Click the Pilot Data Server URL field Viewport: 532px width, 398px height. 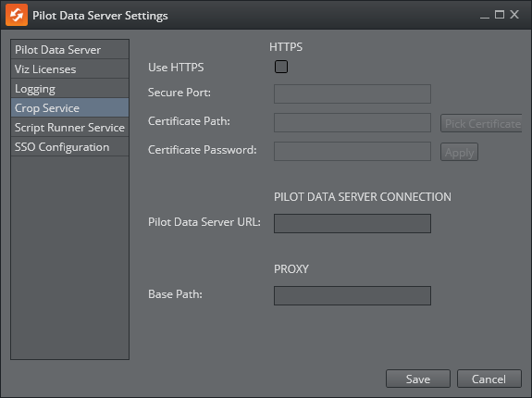pos(353,223)
